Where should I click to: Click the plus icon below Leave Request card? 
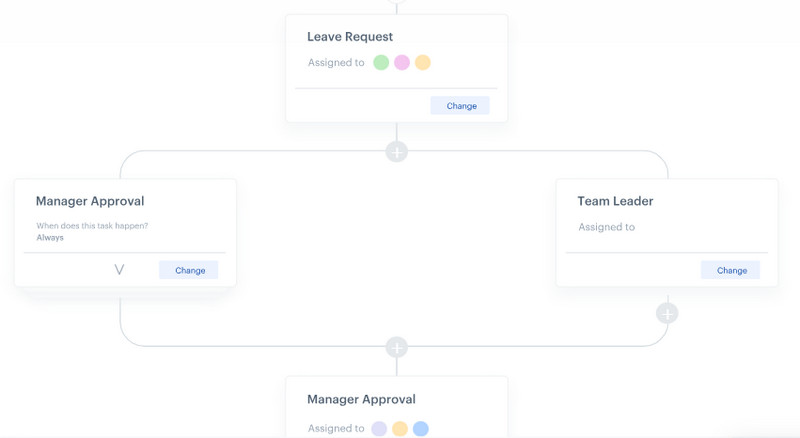point(397,152)
